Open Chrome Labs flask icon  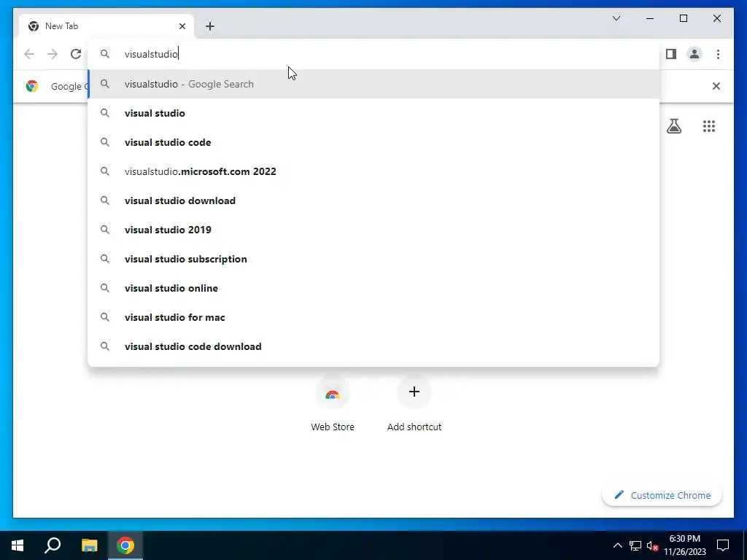click(673, 126)
